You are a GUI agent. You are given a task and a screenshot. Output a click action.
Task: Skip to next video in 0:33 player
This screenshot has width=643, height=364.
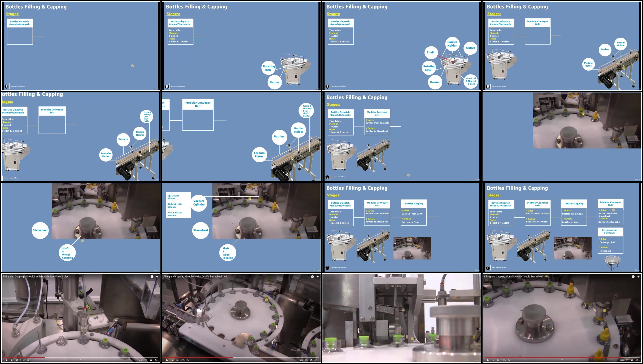[x=173, y=360]
